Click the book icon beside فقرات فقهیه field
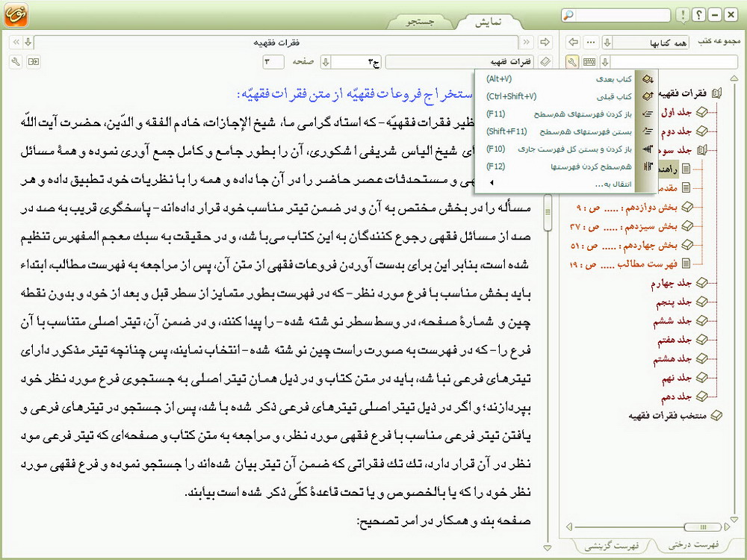 click(545, 62)
